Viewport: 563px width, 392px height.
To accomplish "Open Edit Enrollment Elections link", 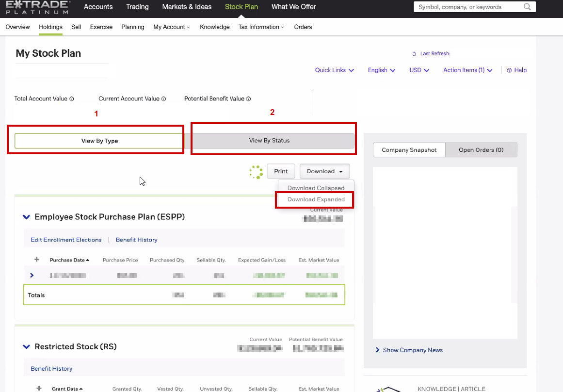I will [x=66, y=240].
